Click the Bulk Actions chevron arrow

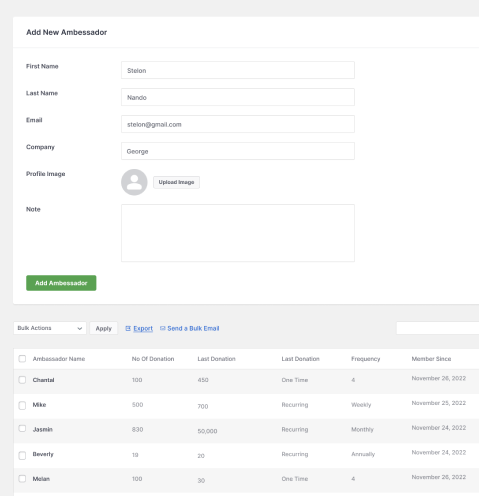click(x=80, y=328)
